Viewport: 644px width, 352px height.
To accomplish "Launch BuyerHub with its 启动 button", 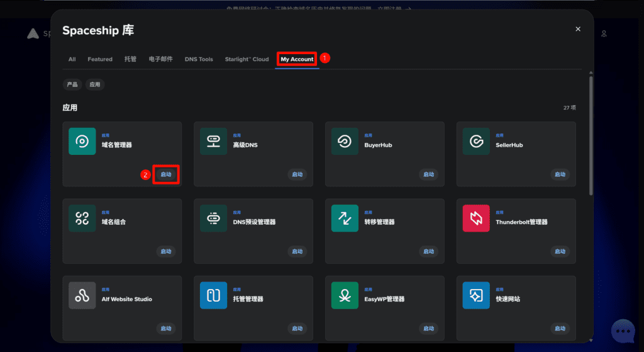I will click(429, 174).
